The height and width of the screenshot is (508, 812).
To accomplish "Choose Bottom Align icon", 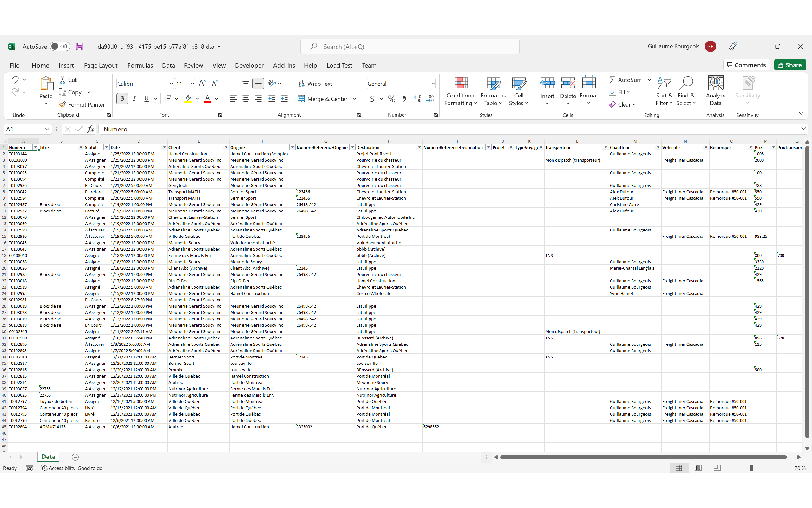I will (x=258, y=83).
